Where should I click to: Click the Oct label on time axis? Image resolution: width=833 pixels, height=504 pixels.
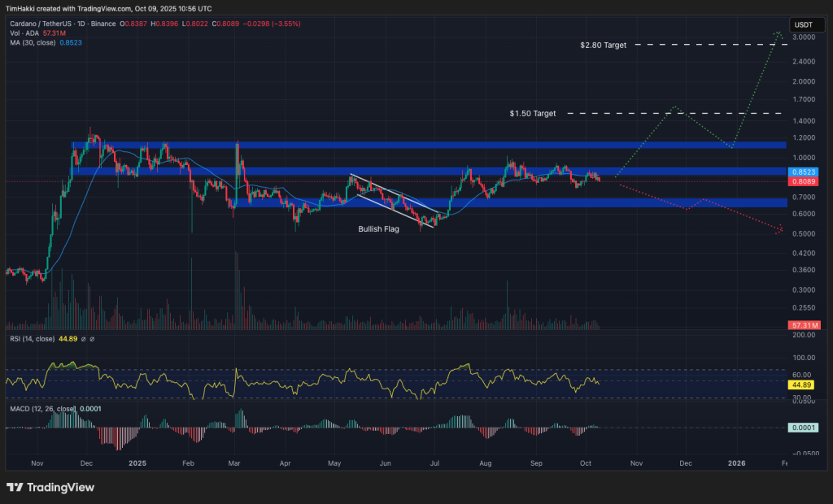(586, 463)
